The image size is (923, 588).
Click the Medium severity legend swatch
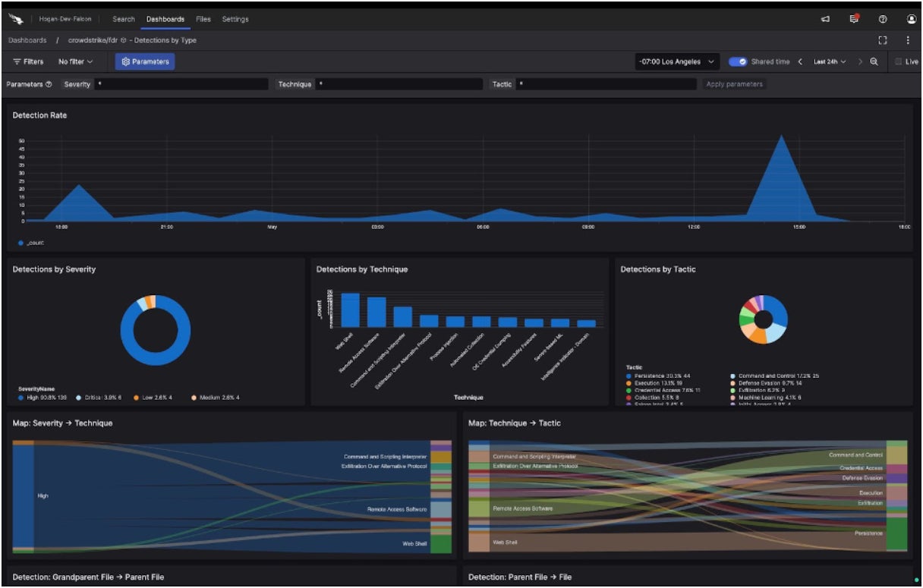click(x=194, y=397)
